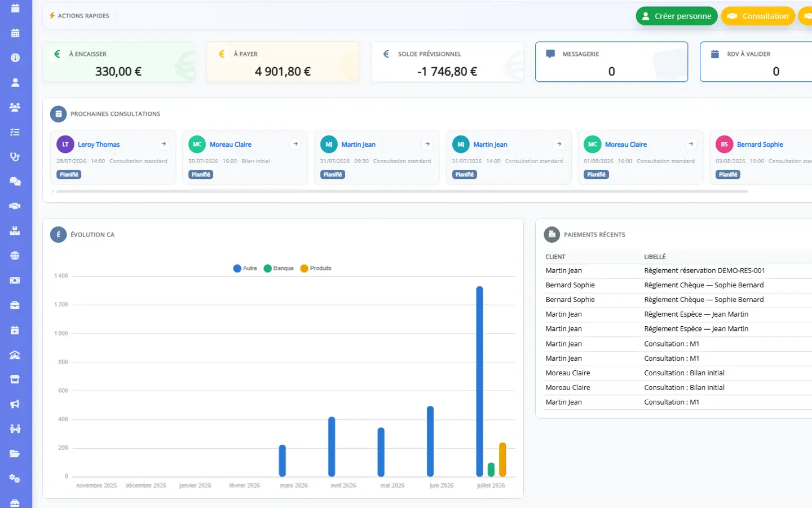Click the arrow on Martin Jean 09:30 card
Viewport: 812px width, 508px height.
click(x=427, y=144)
